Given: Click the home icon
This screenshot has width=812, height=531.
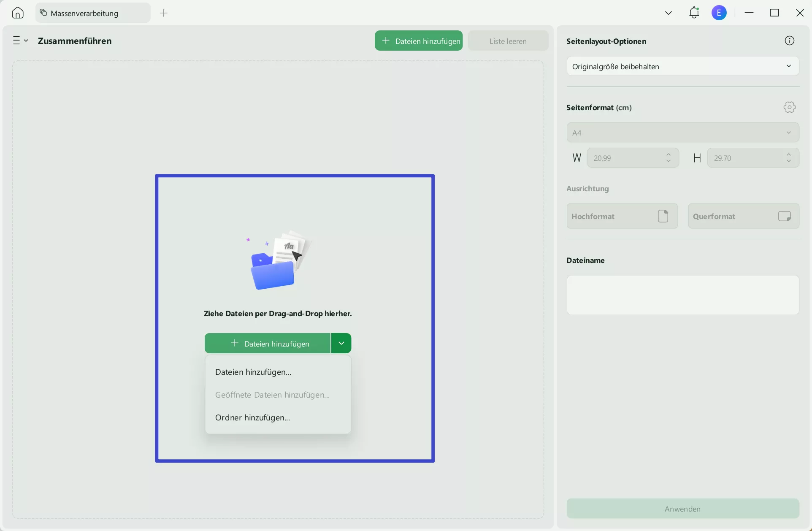Looking at the screenshot, I should pos(18,13).
